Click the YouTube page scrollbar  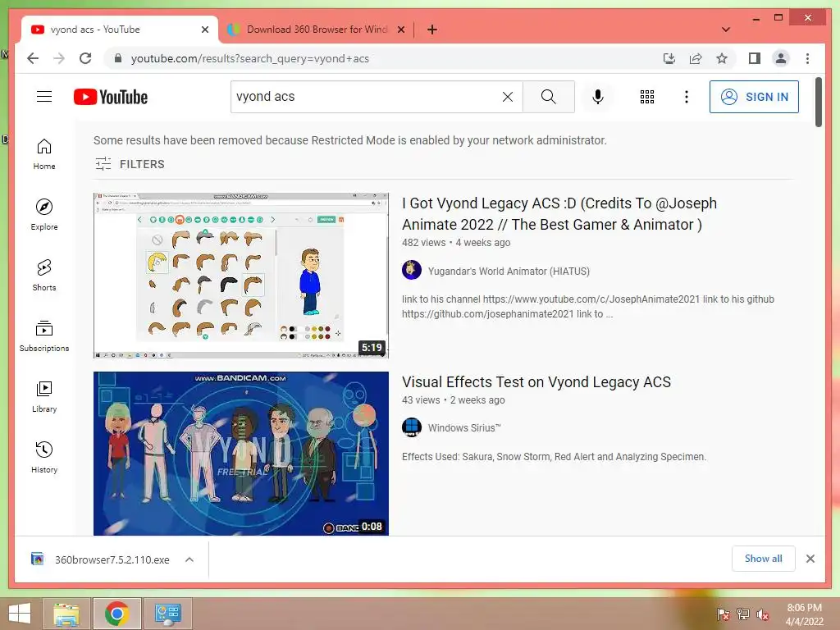[x=818, y=103]
